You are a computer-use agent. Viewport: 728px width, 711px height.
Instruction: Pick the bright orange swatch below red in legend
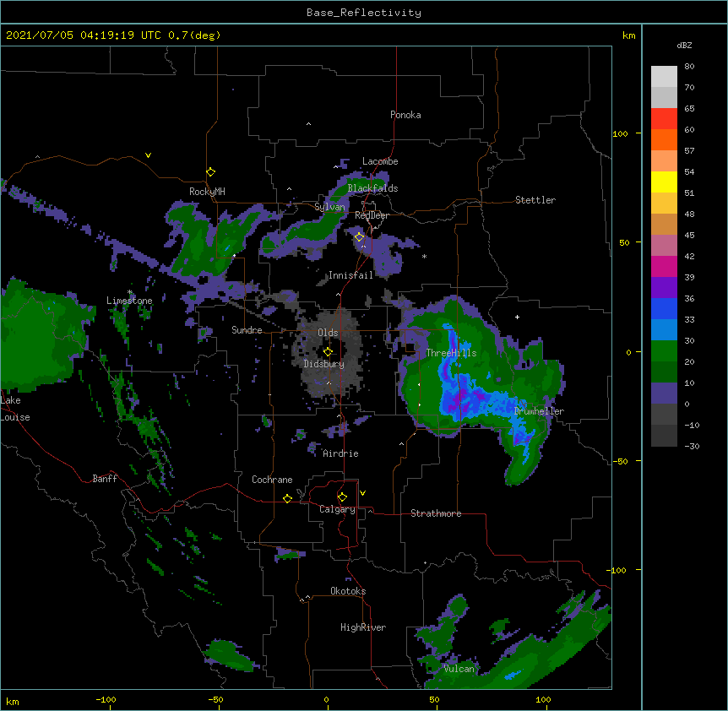[x=664, y=139]
